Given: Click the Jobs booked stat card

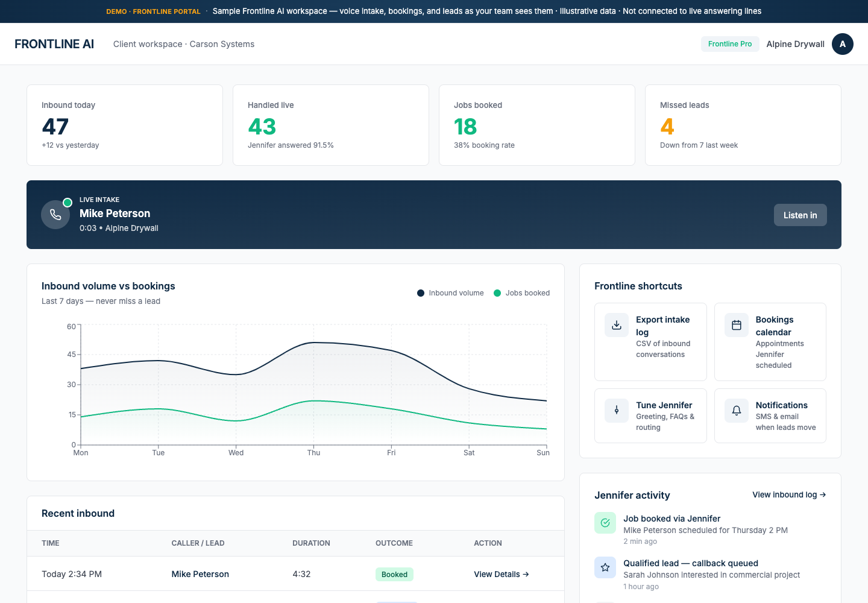Looking at the screenshot, I should click(537, 125).
